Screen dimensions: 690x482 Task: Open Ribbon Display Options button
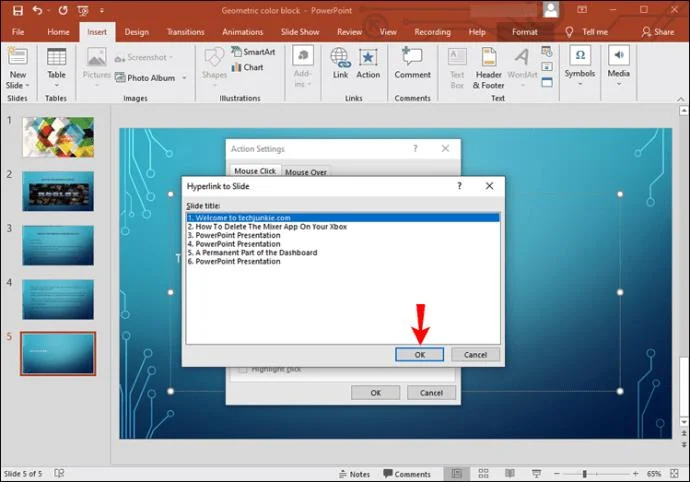point(582,9)
